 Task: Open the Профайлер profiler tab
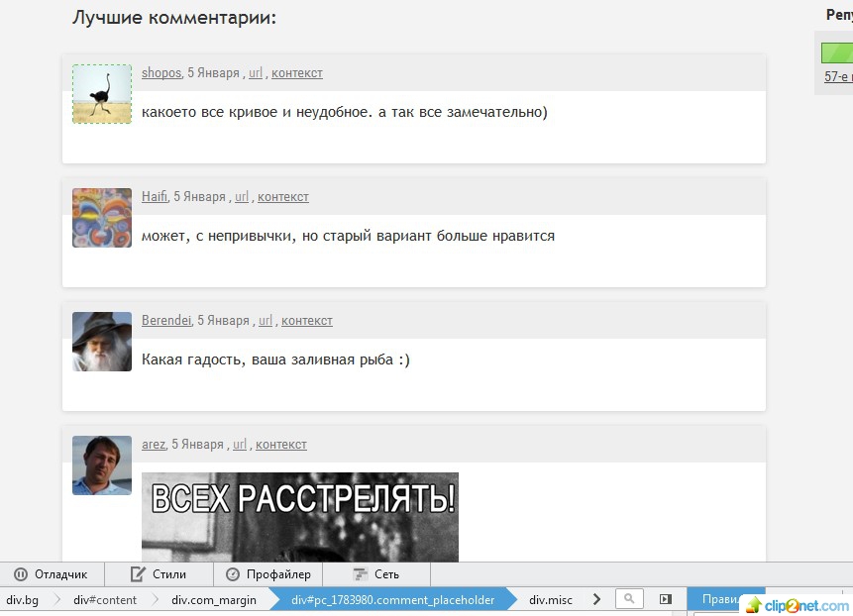click(x=268, y=574)
